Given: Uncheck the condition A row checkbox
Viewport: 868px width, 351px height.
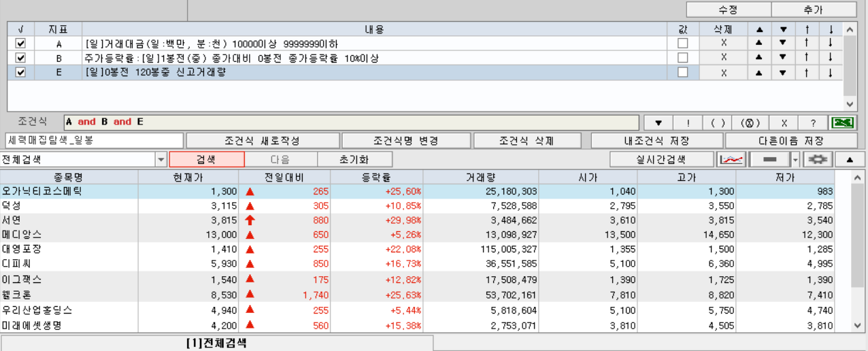Looking at the screenshot, I should click(20, 44).
